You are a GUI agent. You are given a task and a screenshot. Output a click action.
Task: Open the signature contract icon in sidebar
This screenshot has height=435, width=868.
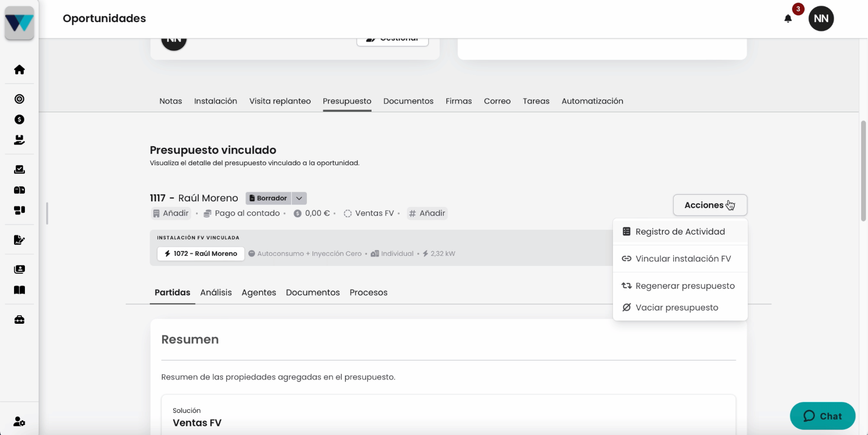[19, 240]
